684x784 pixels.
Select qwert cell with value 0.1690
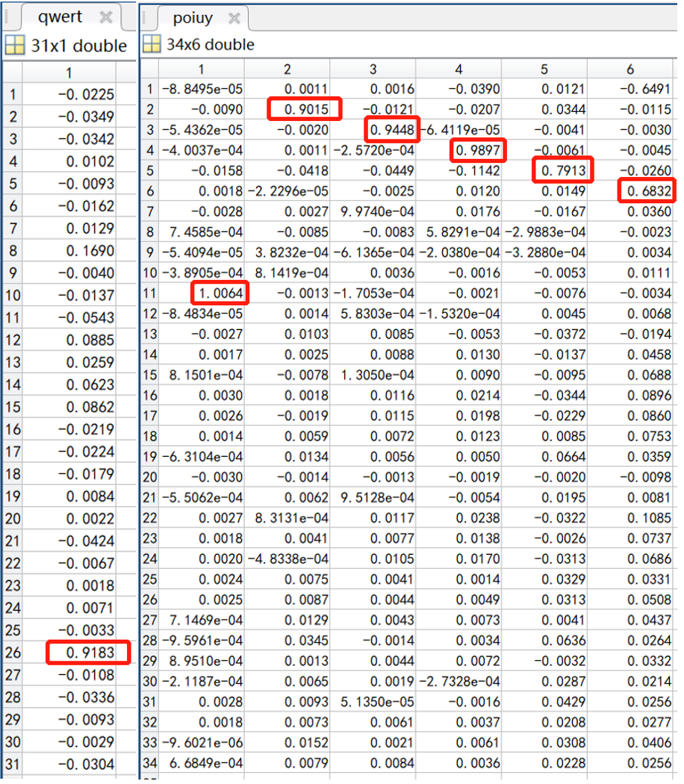pos(69,250)
